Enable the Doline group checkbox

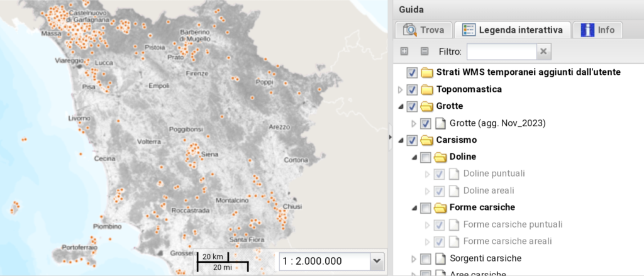425,157
